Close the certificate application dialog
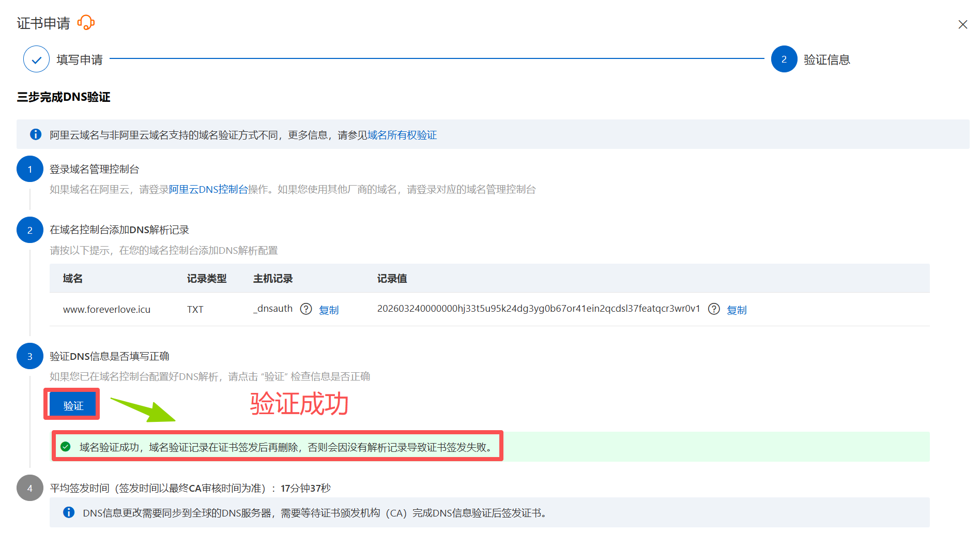980x547 pixels. 962,24
